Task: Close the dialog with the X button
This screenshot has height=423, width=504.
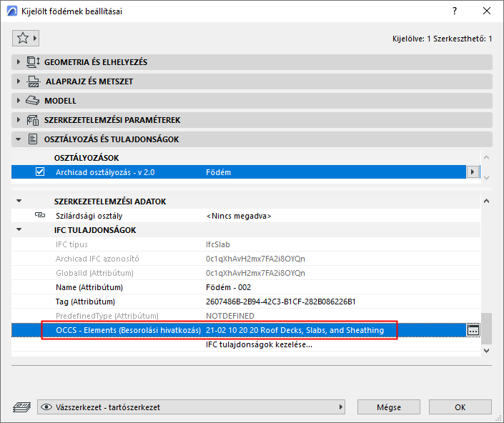Action: coord(487,11)
